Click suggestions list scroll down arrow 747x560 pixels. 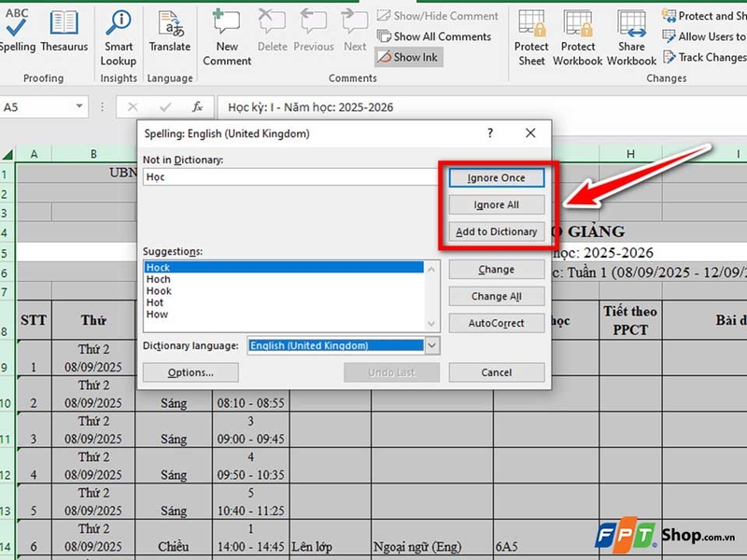tap(431, 324)
